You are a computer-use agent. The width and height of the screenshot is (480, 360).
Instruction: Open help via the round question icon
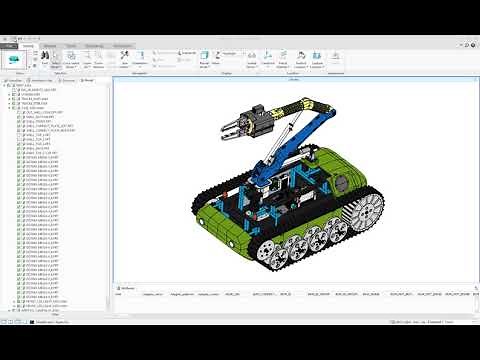click(473, 45)
